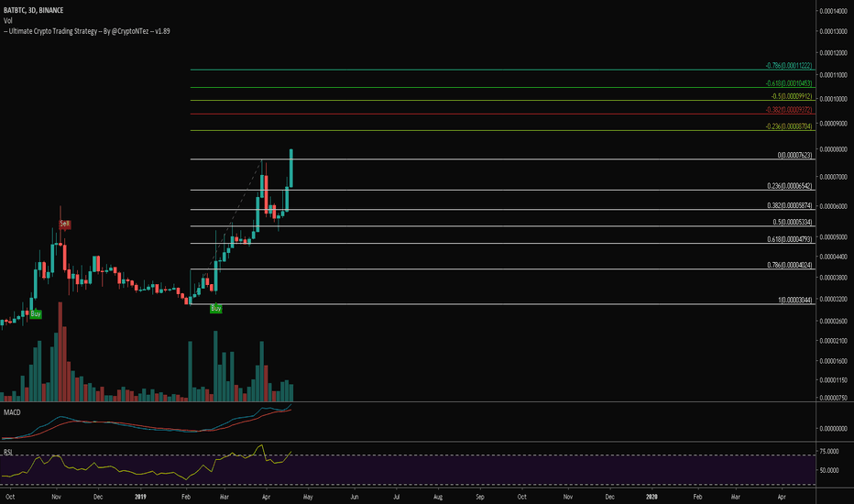The height and width of the screenshot is (504, 854).
Task: Click the 75.0000 RSI axis value
Action: tap(829, 452)
